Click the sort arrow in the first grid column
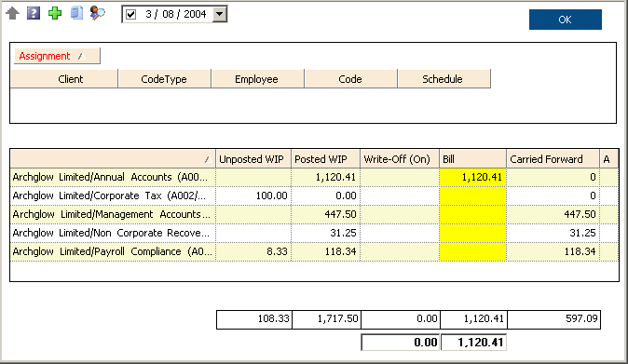 (x=208, y=159)
